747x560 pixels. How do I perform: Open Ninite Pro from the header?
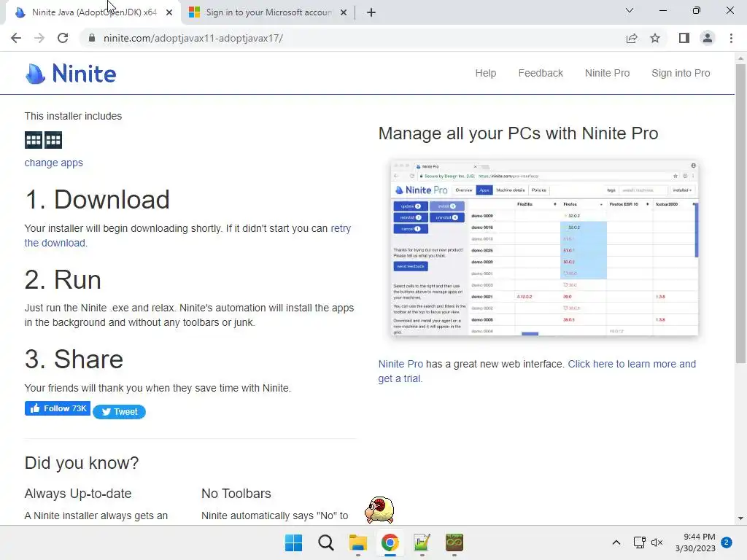point(608,73)
